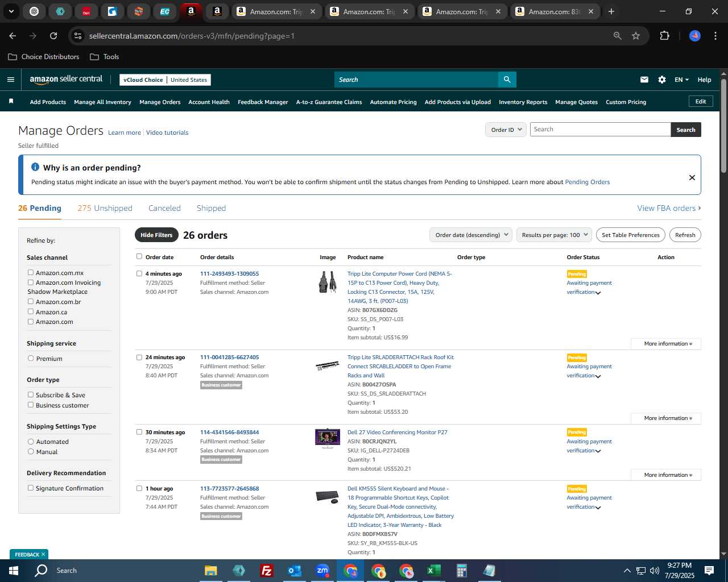
Task: Open the settings gear icon
Action: pyautogui.click(x=662, y=80)
